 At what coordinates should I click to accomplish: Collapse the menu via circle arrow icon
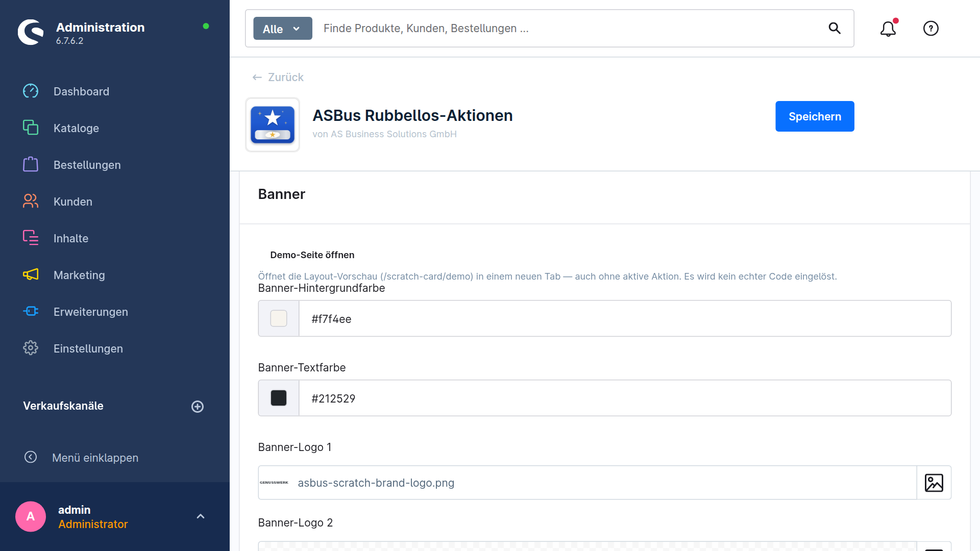click(31, 457)
